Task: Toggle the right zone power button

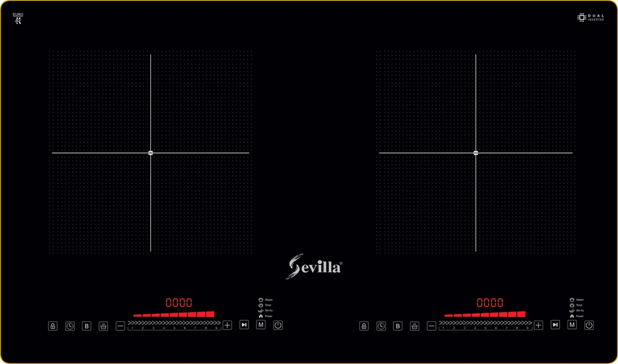Action: [589, 325]
